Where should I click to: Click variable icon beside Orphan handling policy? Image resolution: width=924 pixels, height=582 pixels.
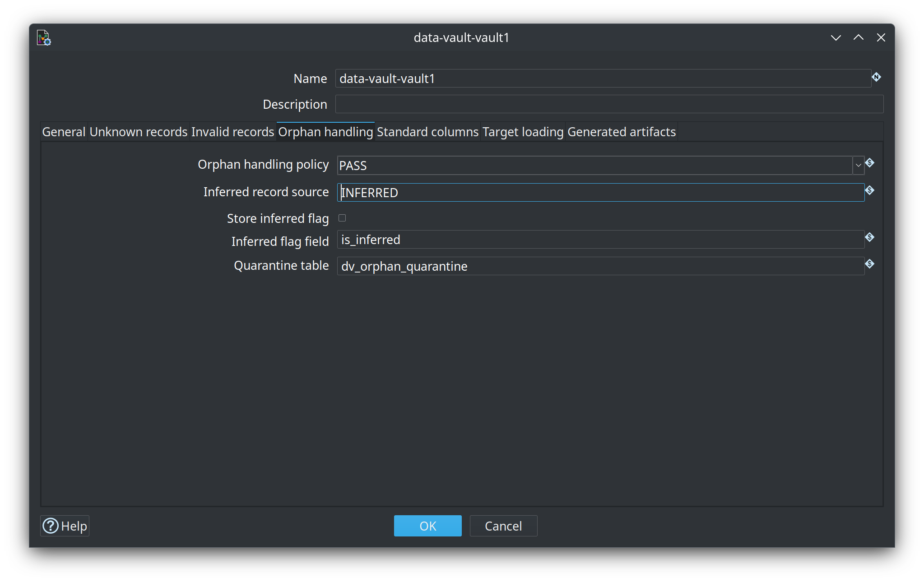coord(870,163)
